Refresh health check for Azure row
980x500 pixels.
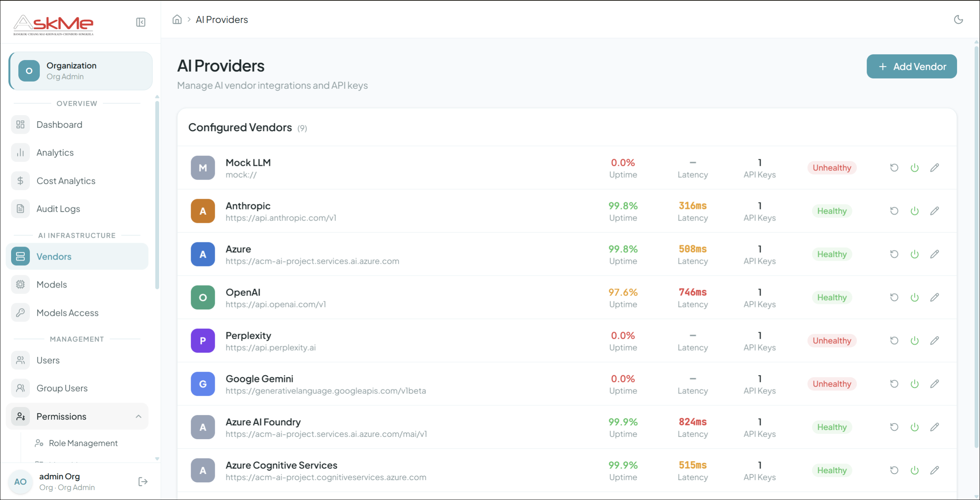894,254
